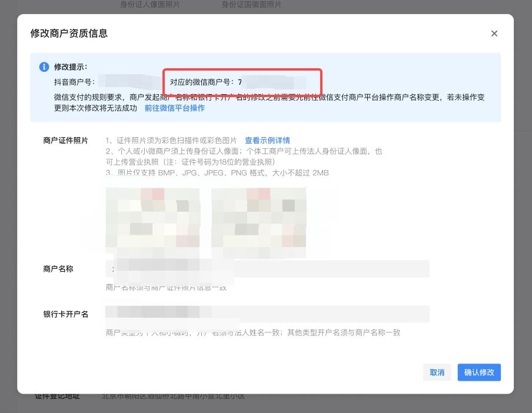Click the 抖音商户号 label
Viewport: 532px width, 413px height.
click(x=74, y=82)
